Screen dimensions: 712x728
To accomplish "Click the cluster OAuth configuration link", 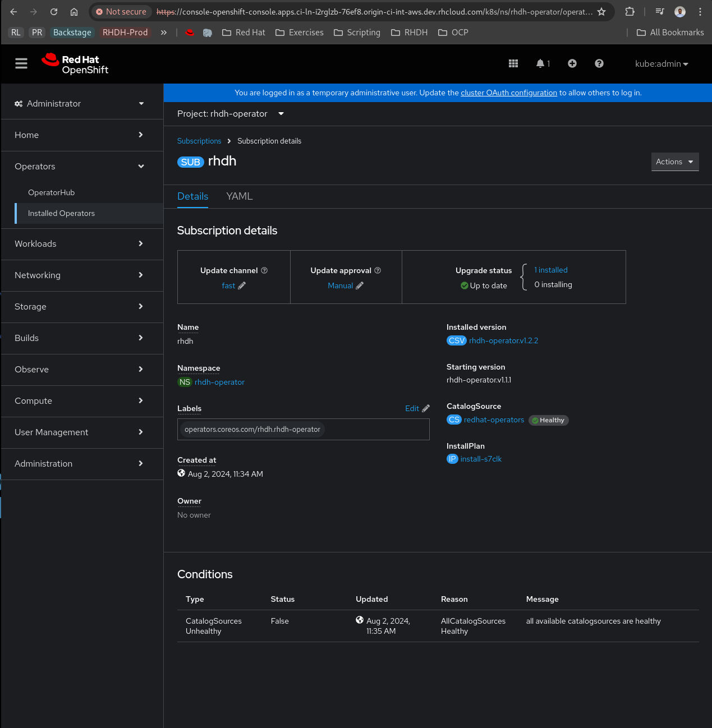I will (x=508, y=93).
